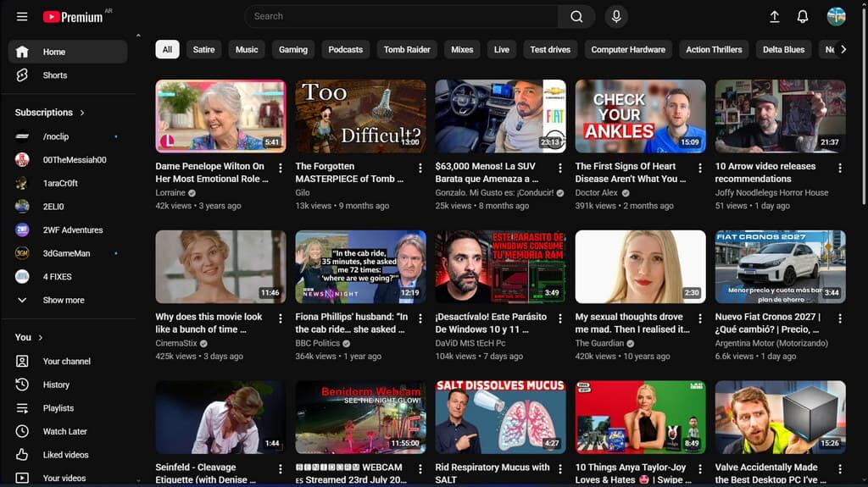Open the notifications bell
The width and height of the screenshot is (868, 487).
point(802,17)
